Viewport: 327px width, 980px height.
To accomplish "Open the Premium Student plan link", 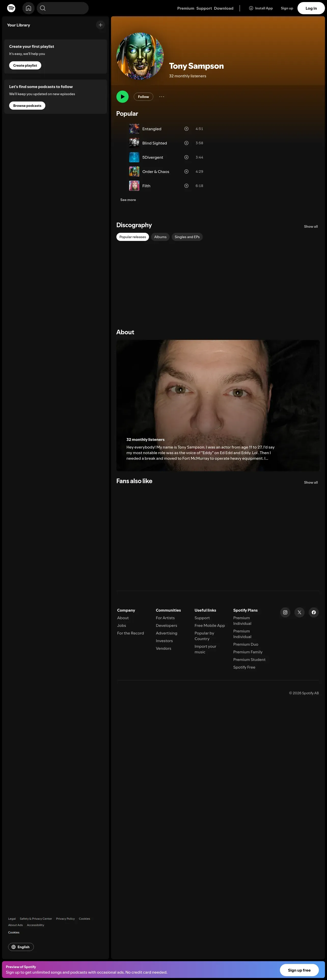I will click(x=249, y=659).
